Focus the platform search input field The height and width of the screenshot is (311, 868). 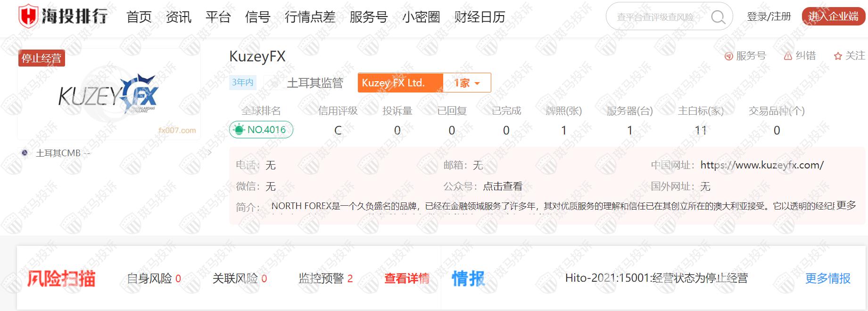(x=655, y=17)
